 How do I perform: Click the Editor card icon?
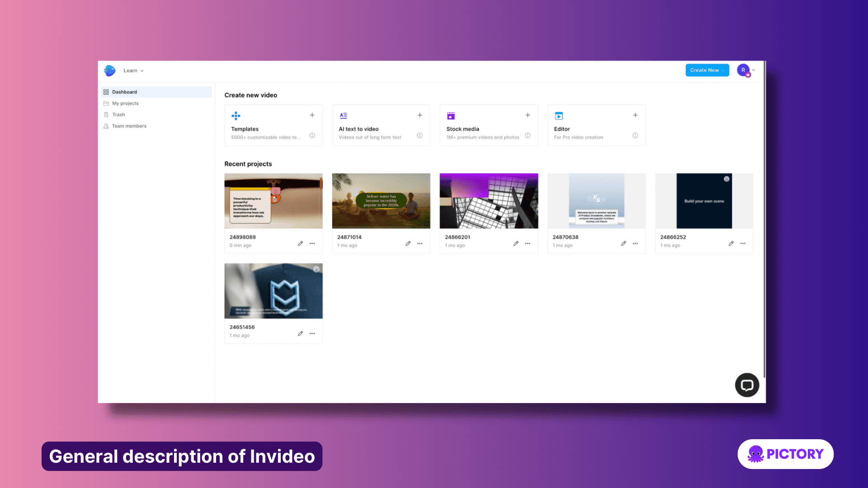pos(559,116)
